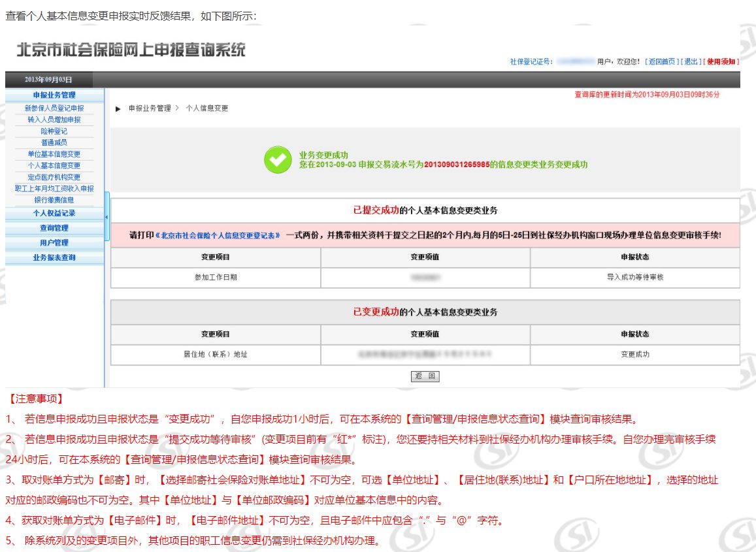This screenshot has width=756, height=552.
Task: Click the green success checkmark icon
Action: (x=277, y=160)
